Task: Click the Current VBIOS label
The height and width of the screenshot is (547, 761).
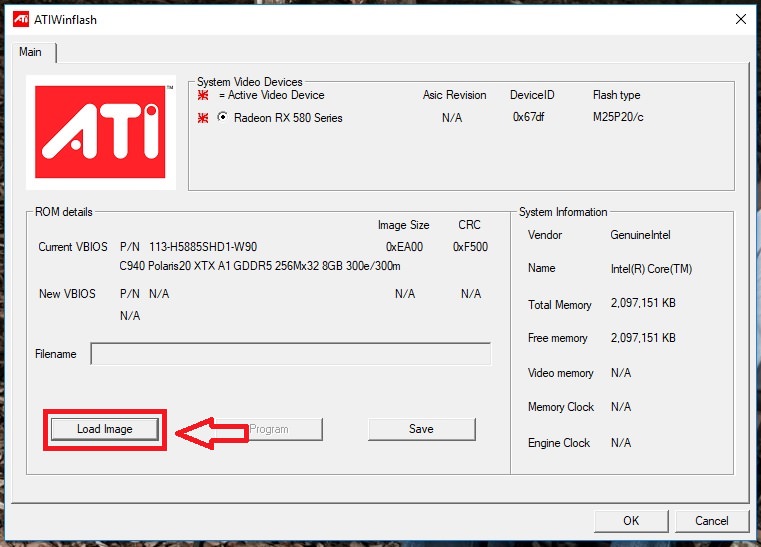Action: [73, 247]
